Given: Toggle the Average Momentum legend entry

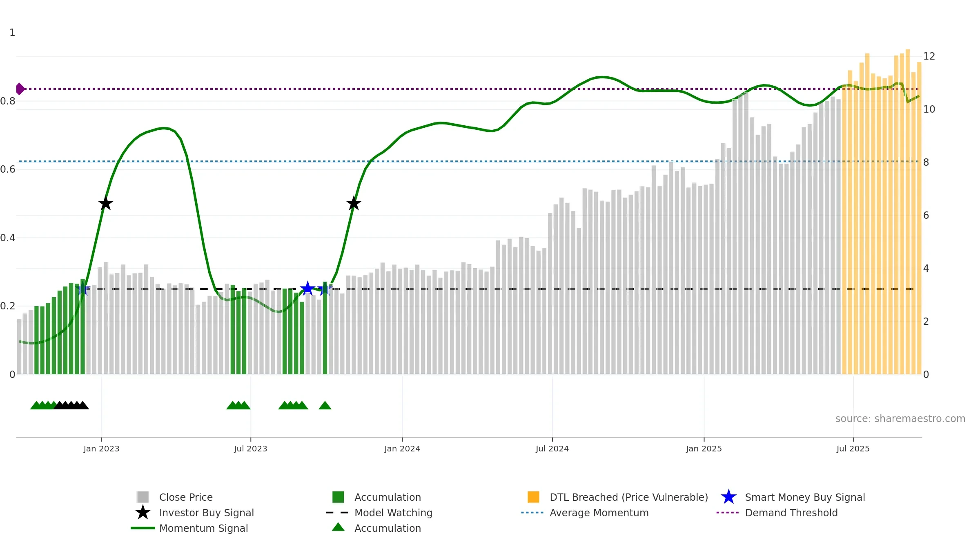Looking at the screenshot, I should 585,513.
